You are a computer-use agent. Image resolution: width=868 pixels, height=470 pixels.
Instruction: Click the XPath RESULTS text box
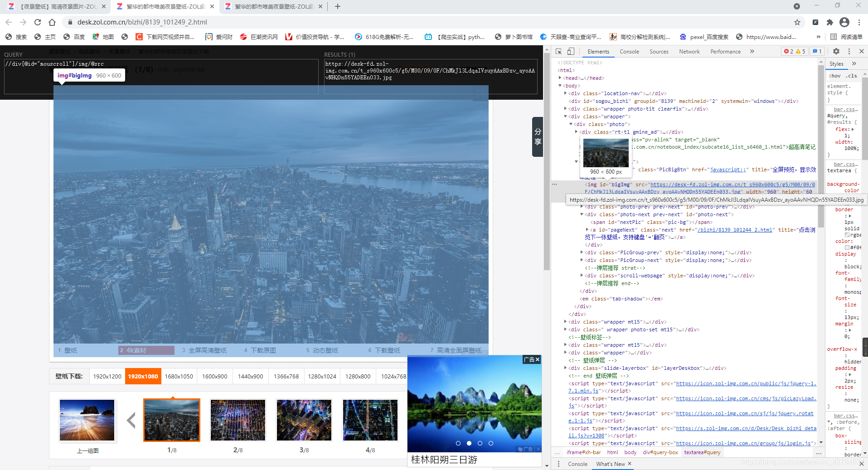431,76
